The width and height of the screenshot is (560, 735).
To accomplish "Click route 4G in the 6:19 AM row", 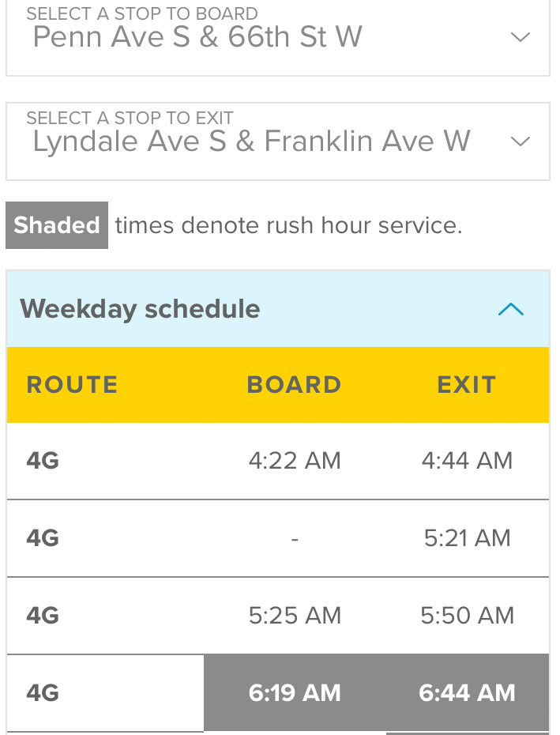I will coord(43,693).
